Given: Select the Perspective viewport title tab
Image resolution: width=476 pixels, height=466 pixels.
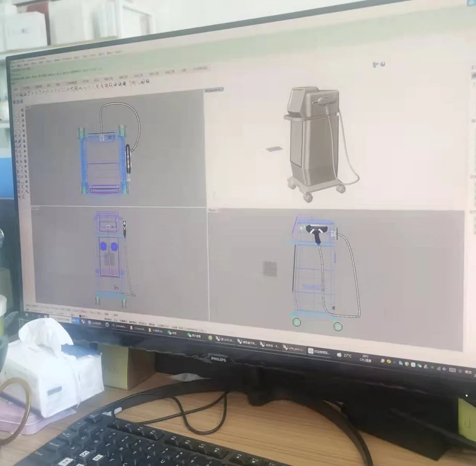Looking at the screenshot, I should 214,90.
